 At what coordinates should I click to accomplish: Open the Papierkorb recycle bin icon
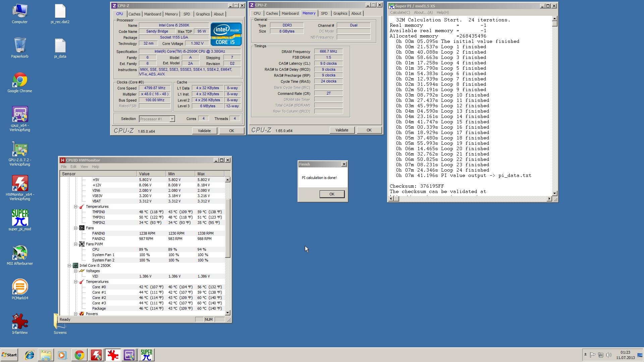[x=19, y=48]
